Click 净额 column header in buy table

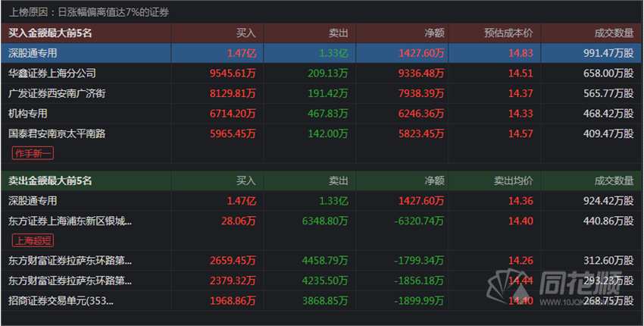pos(435,33)
